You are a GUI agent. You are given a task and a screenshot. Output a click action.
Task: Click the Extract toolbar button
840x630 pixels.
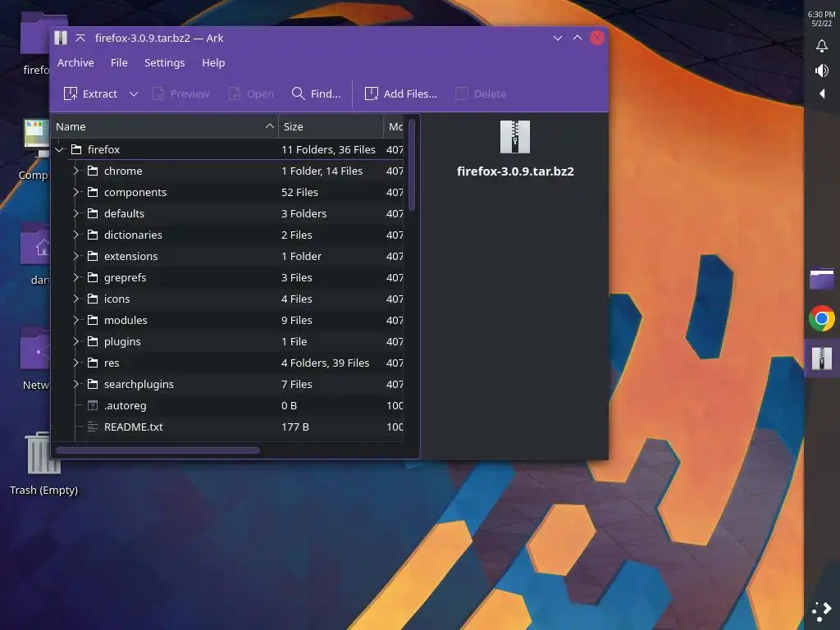tap(90, 94)
